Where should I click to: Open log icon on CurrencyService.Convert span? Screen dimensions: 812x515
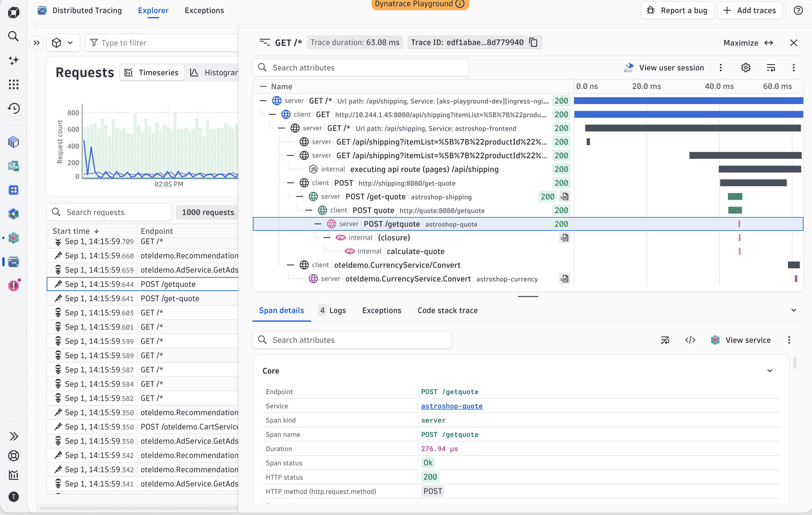point(565,279)
